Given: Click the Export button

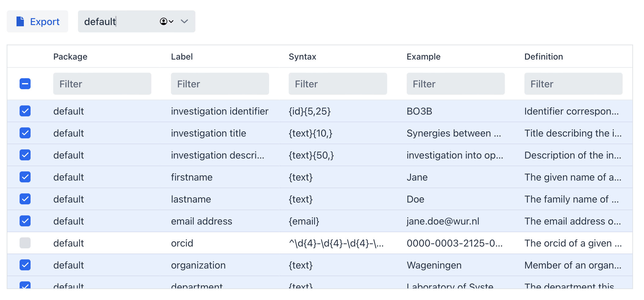Looking at the screenshot, I should click(37, 21).
